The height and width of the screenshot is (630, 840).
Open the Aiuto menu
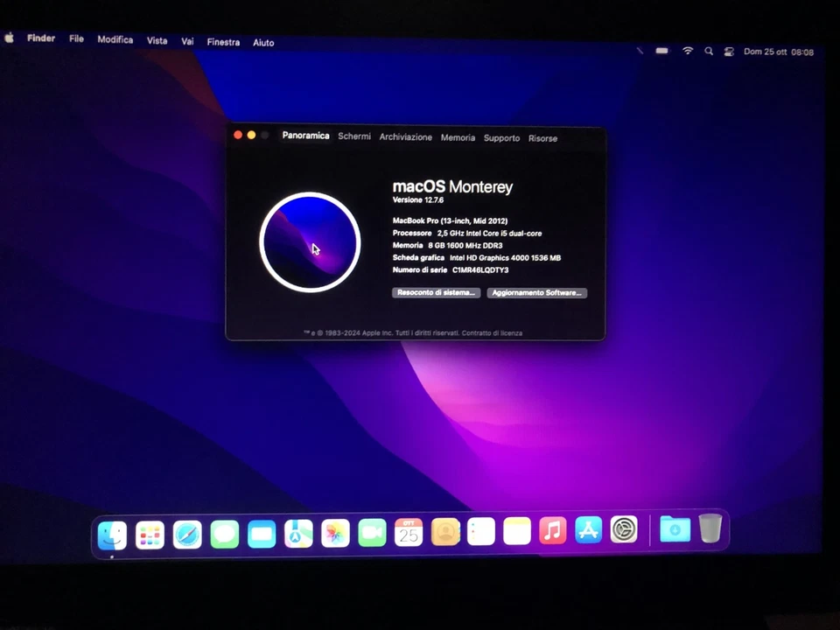(x=263, y=43)
